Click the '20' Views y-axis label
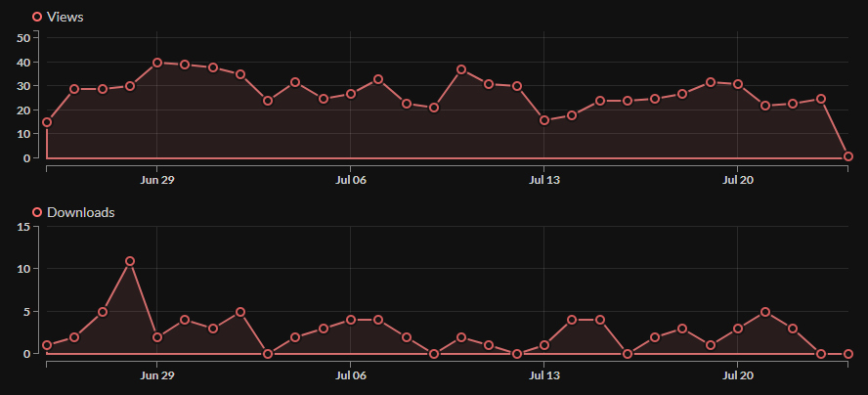Screen dimensions: 868x395 point(23,110)
